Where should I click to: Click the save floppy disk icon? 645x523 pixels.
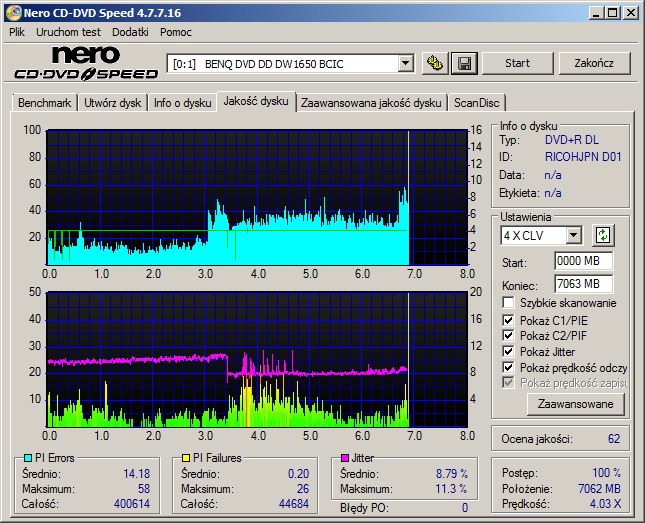464,63
